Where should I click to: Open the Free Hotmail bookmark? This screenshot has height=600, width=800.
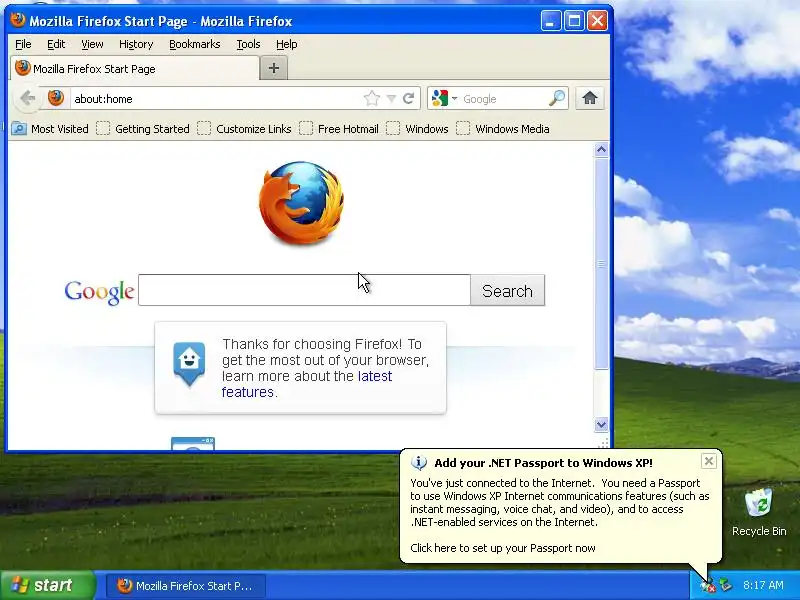pos(339,129)
